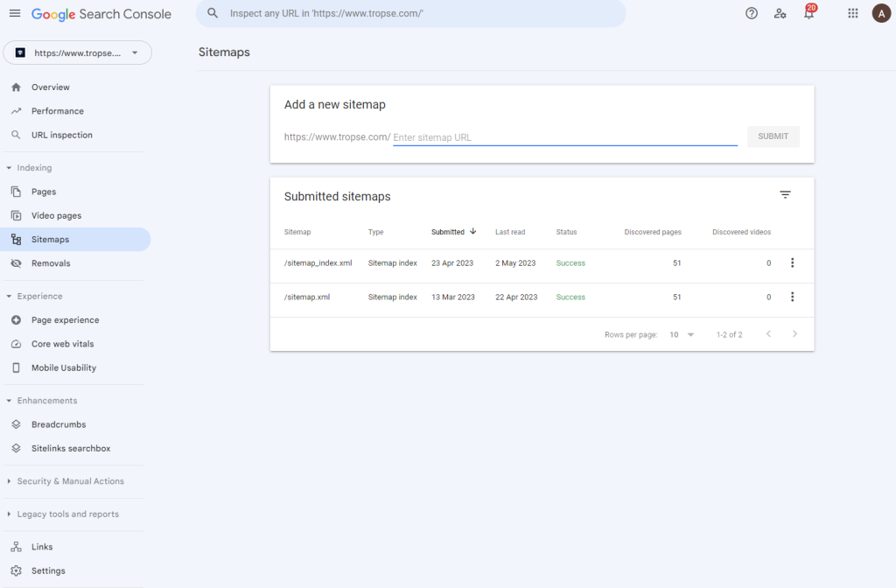Viewport: 896px width, 588px height.
Task: Sort by Discovered pages column
Action: (653, 232)
